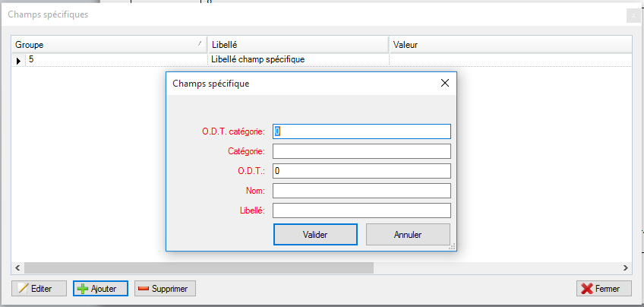
Task: Click the red X Fermer button
Action: pyautogui.click(x=604, y=289)
